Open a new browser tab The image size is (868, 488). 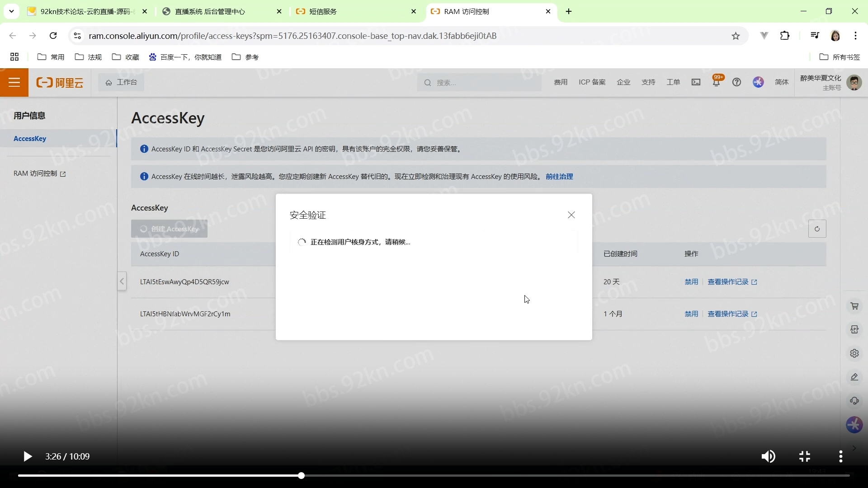569,12
